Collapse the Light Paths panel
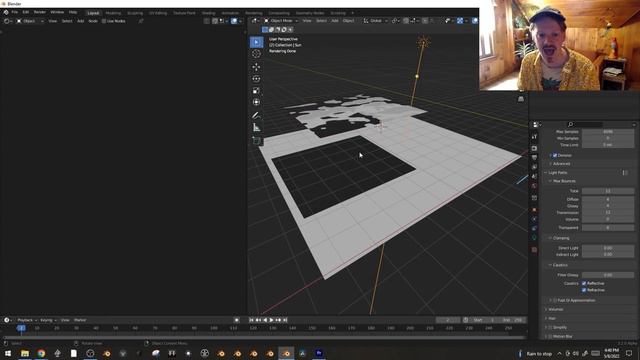640x360 pixels. tap(546, 173)
